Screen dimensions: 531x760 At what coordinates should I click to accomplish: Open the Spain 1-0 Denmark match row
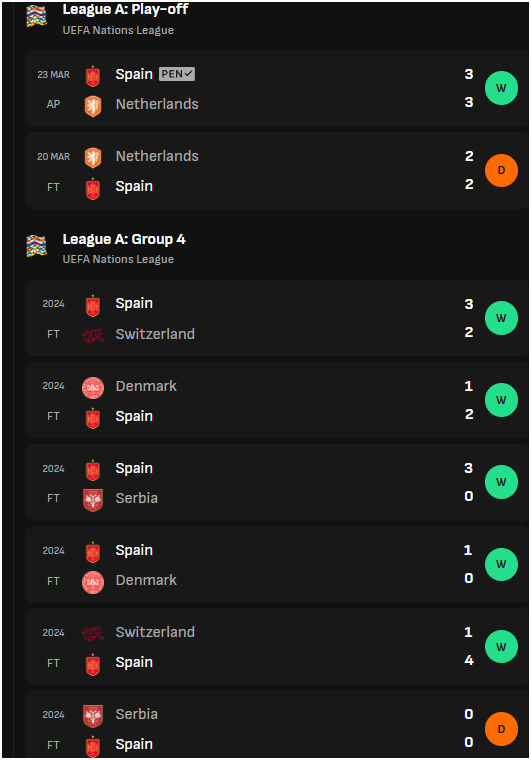click(x=277, y=565)
